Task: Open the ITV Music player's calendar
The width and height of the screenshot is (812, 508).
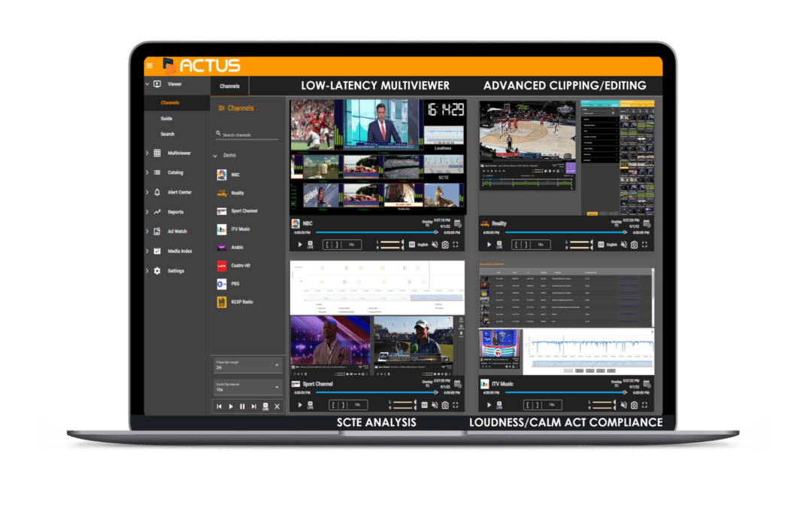Action: [647, 384]
